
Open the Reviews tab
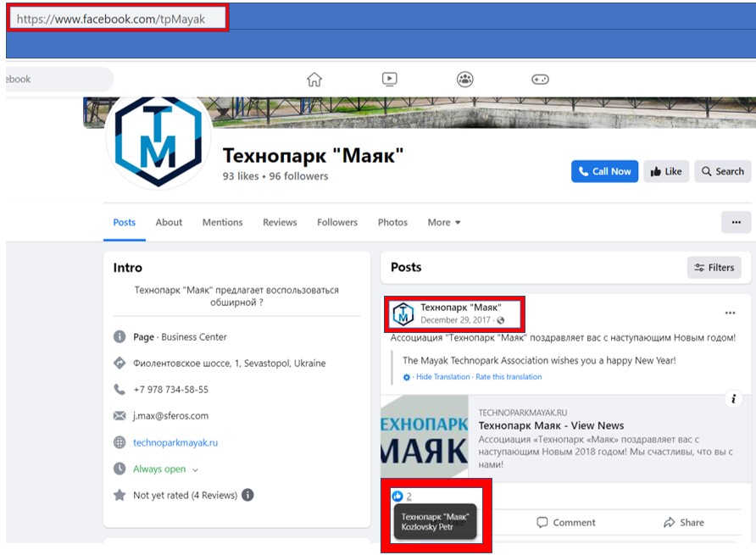point(280,222)
